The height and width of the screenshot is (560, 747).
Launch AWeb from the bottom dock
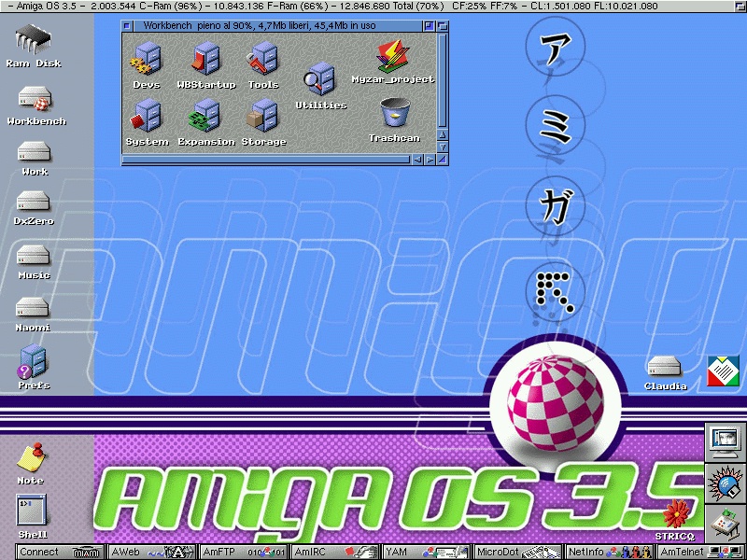(152, 552)
